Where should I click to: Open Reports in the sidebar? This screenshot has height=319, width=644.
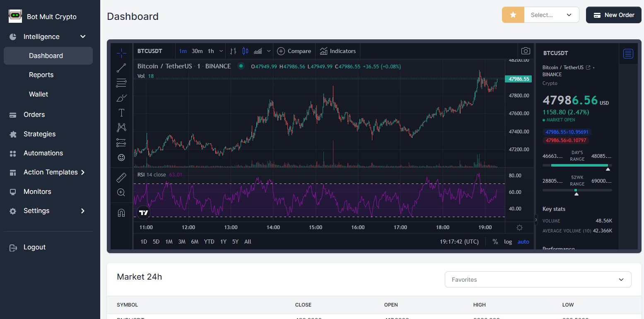coord(41,75)
